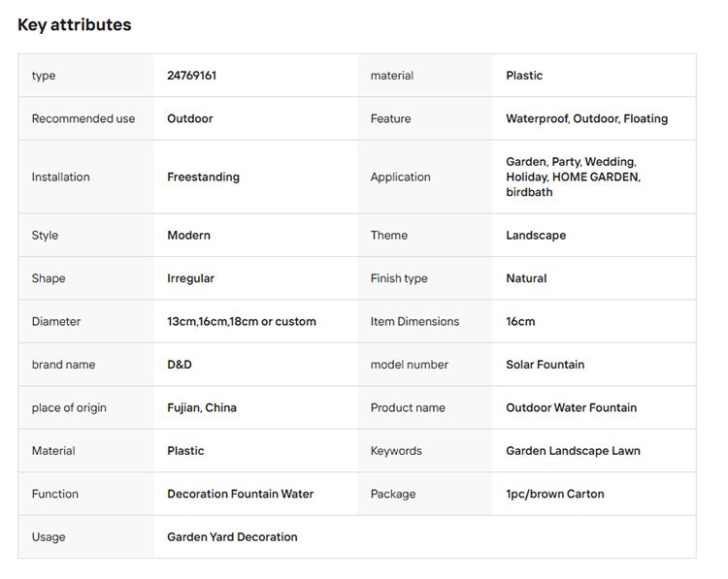Screen dimensions: 728x579
Task: Click the model number value Solar Fountain
Action: pyautogui.click(x=545, y=365)
